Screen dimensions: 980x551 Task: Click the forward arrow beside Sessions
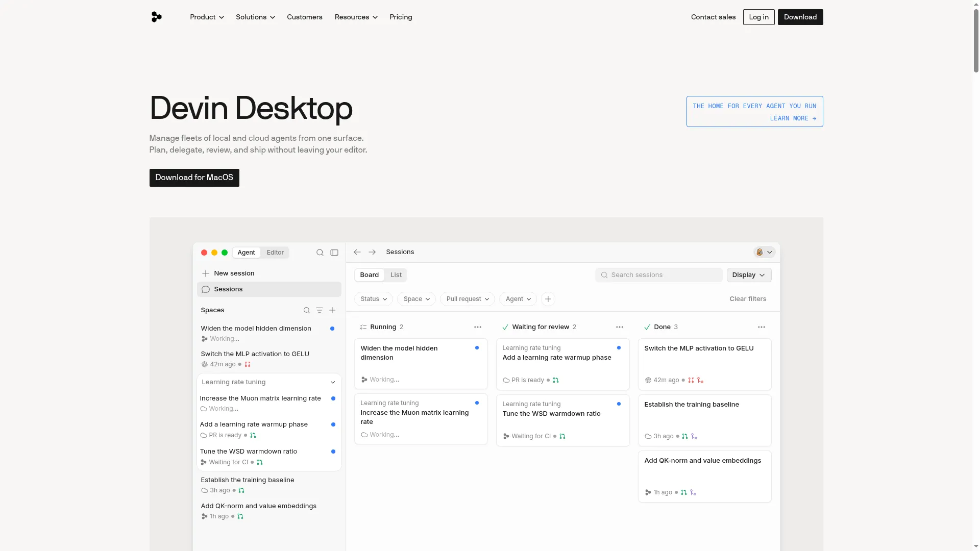coord(372,252)
